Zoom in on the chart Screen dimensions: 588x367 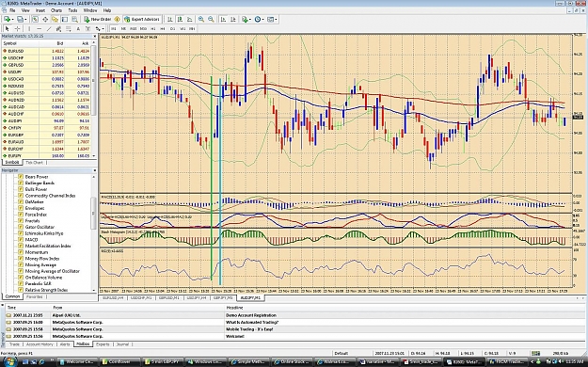(201, 19)
